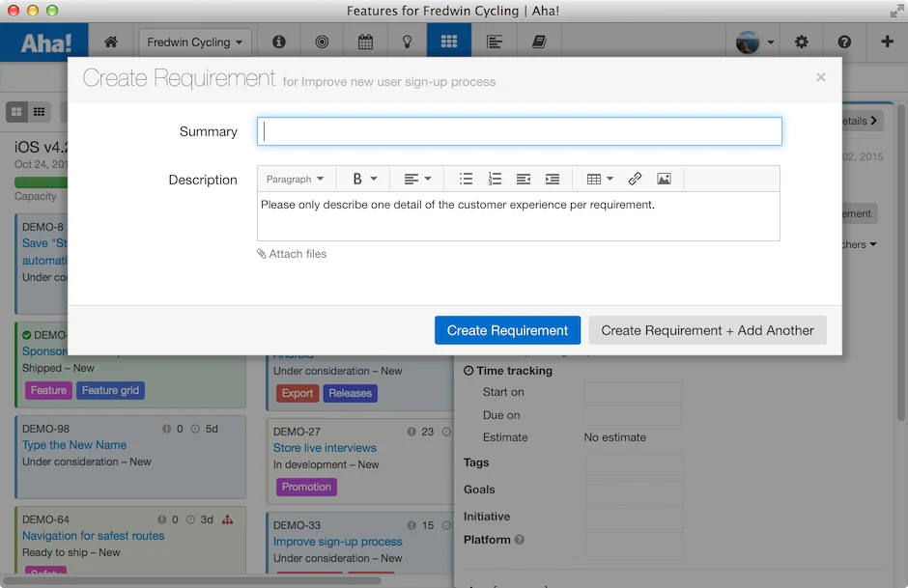The width and height of the screenshot is (908, 588).
Task: Click Attach files link
Action: point(292,254)
